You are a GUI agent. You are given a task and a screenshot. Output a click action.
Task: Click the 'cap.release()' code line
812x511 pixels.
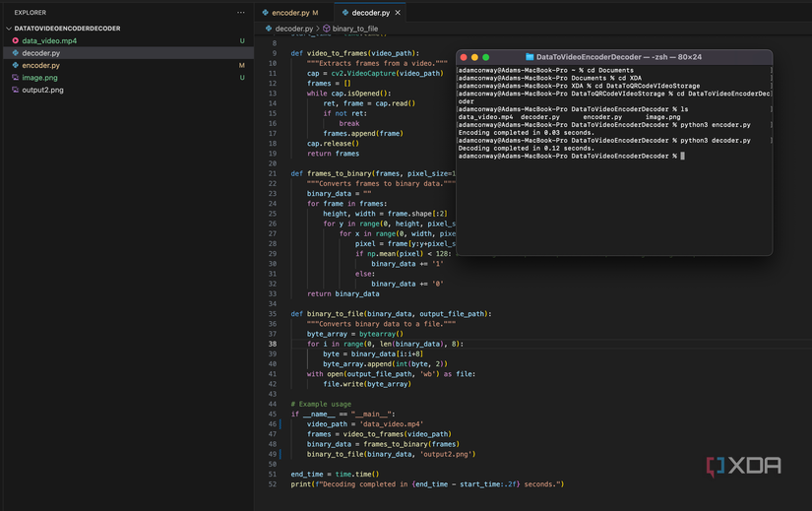click(333, 144)
